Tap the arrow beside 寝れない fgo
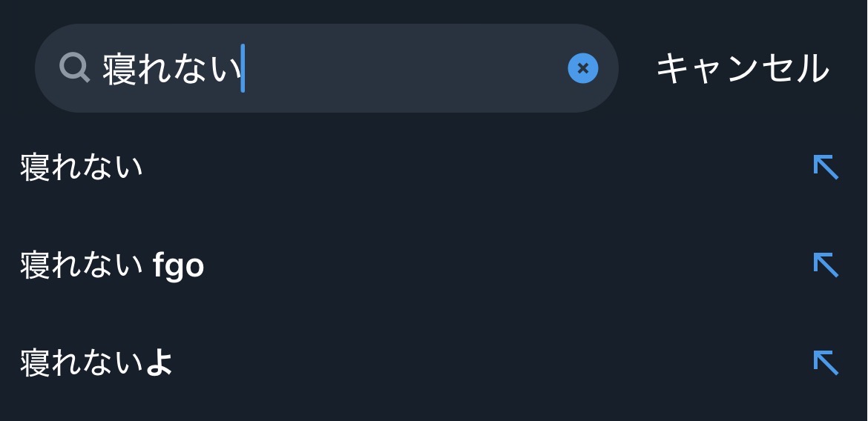868x421 pixels. (826, 265)
